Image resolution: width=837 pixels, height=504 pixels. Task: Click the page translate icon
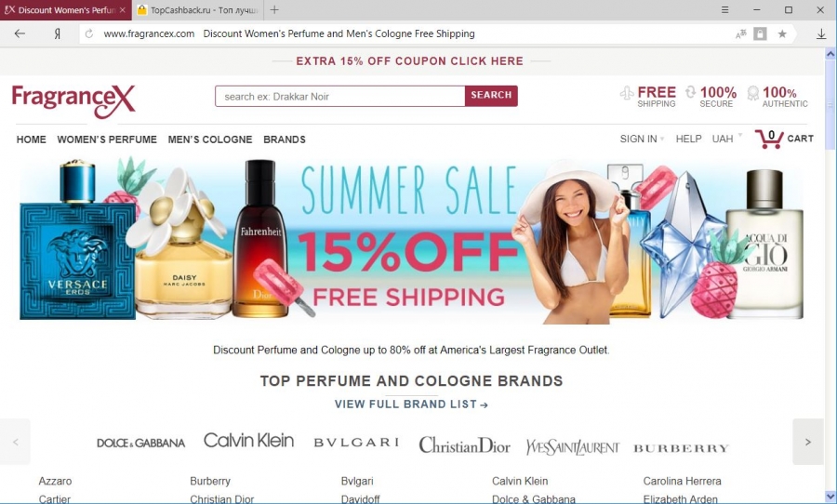point(741,33)
